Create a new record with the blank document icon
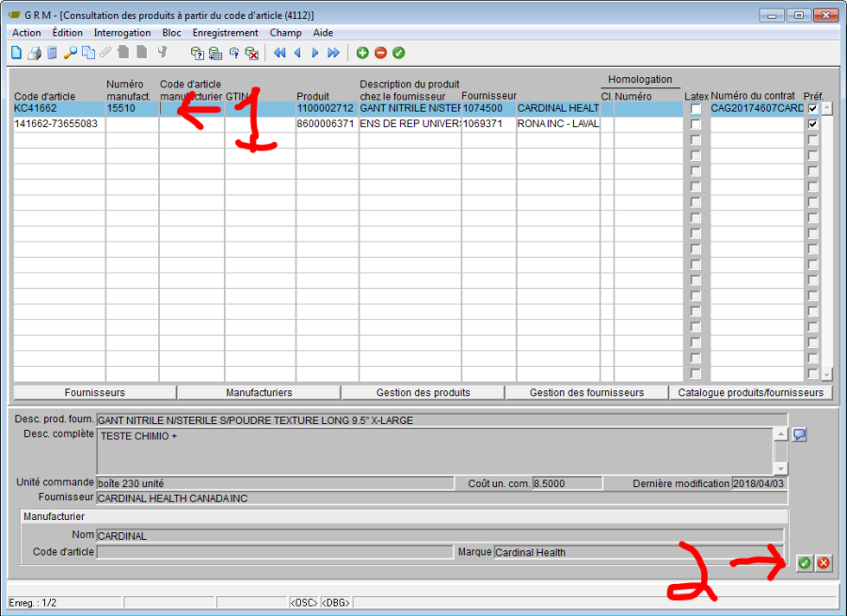The image size is (847, 616). (x=14, y=53)
